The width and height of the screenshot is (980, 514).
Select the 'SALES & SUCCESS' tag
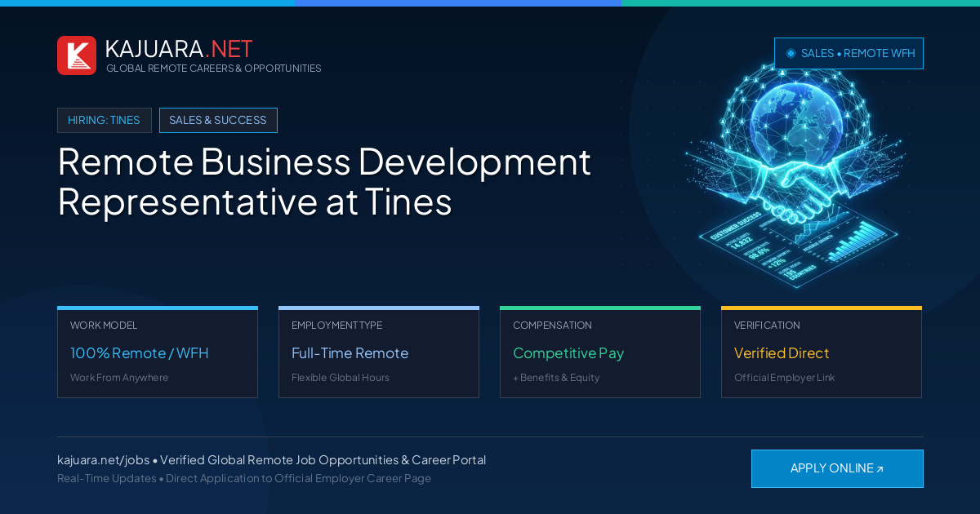[x=218, y=120]
